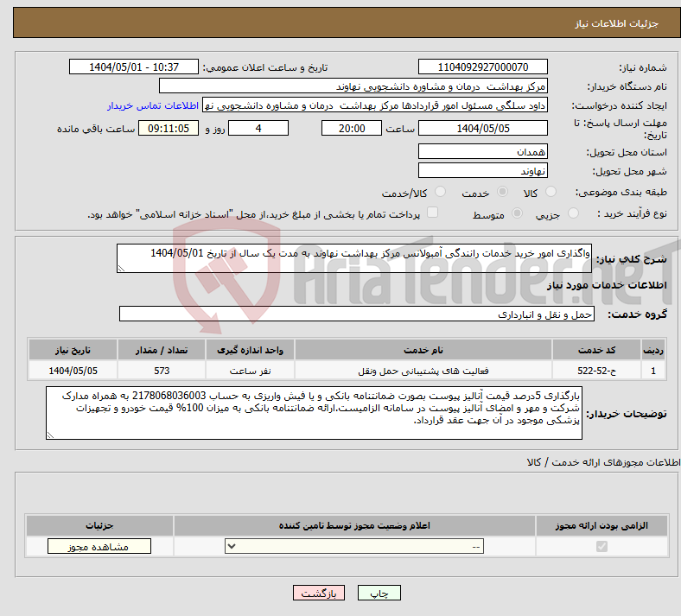The width and height of the screenshot is (681, 616).
Task: Click the نام خدمت column header
Action: click(423, 350)
